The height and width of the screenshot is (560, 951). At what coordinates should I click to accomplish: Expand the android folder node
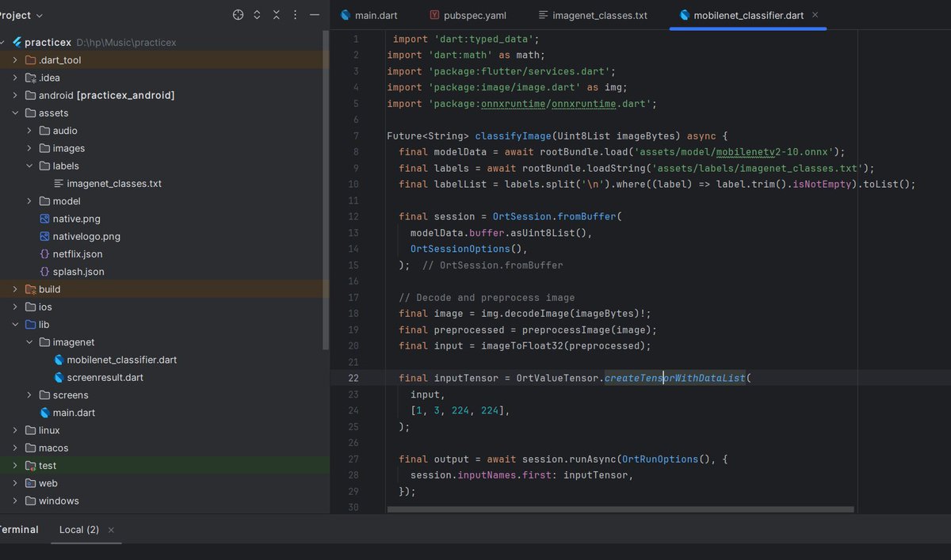pos(15,95)
